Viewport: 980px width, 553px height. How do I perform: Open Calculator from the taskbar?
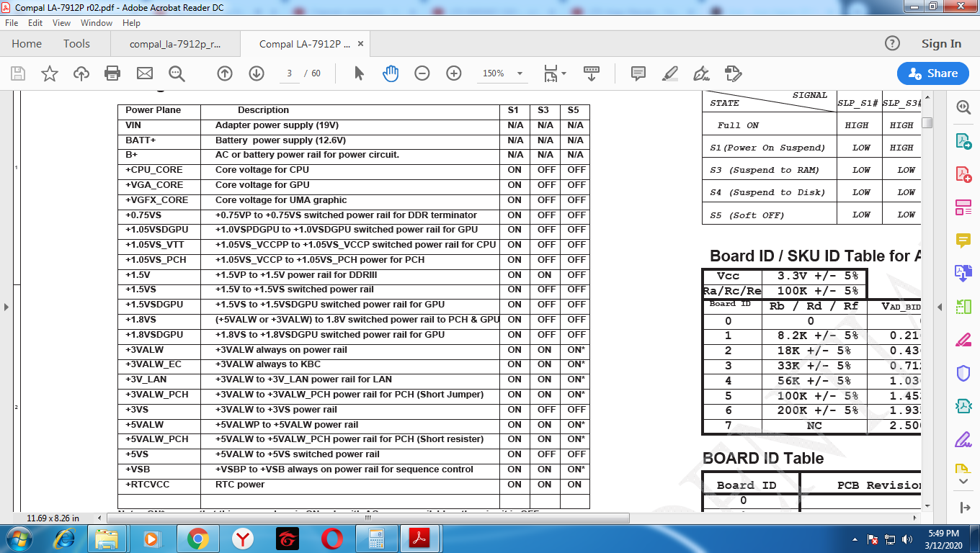(376, 539)
